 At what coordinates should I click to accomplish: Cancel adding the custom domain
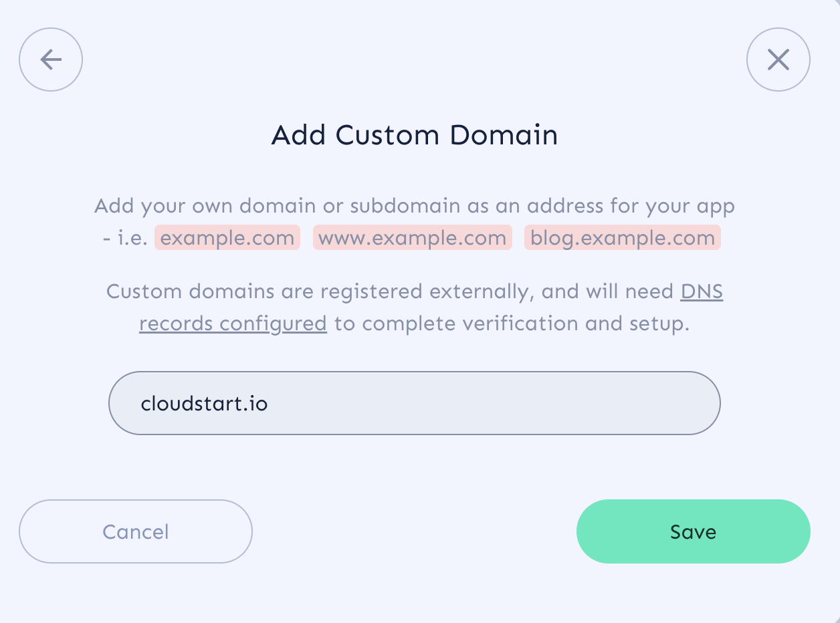pos(135,531)
